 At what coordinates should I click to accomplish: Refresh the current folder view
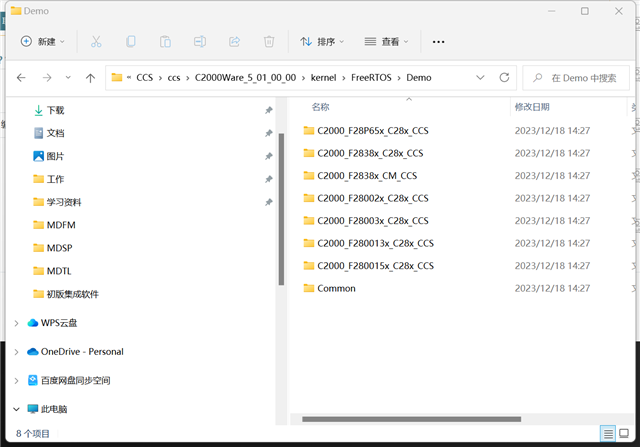504,78
